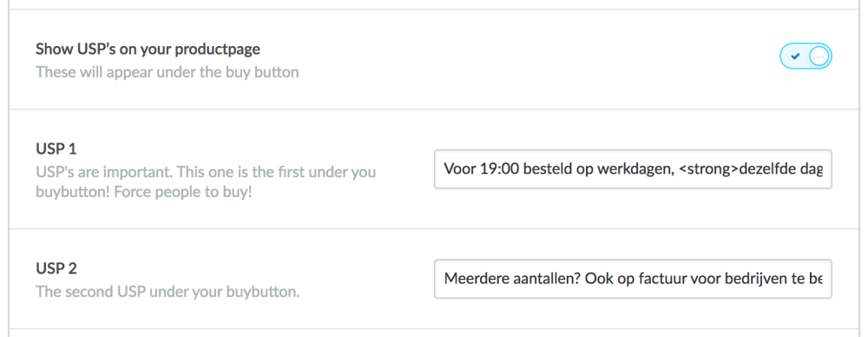Focus the USP 2 text field
Image resolution: width=868 pixels, height=337 pixels.
(x=633, y=278)
